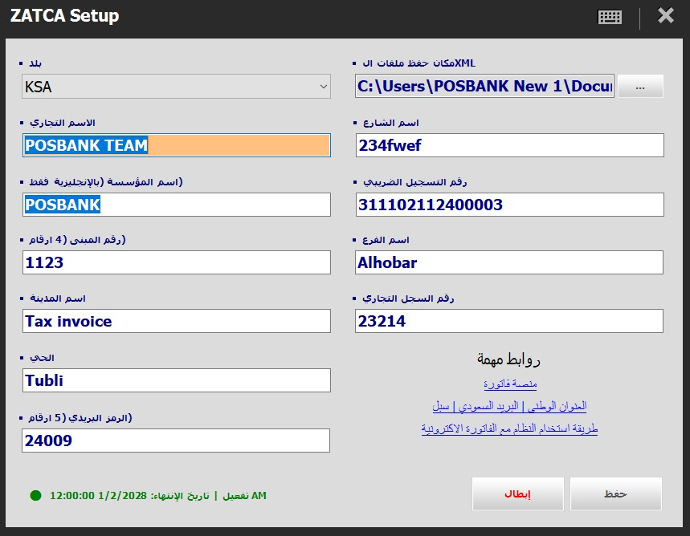690x536 pixels.
Task: Click the building number field 1123
Action: pos(176,263)
